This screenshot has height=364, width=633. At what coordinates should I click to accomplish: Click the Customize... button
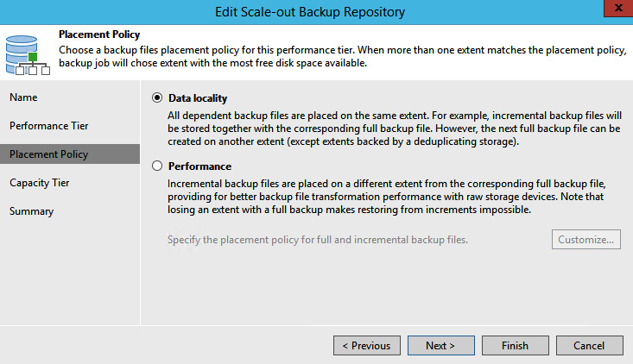pos(586,240)
